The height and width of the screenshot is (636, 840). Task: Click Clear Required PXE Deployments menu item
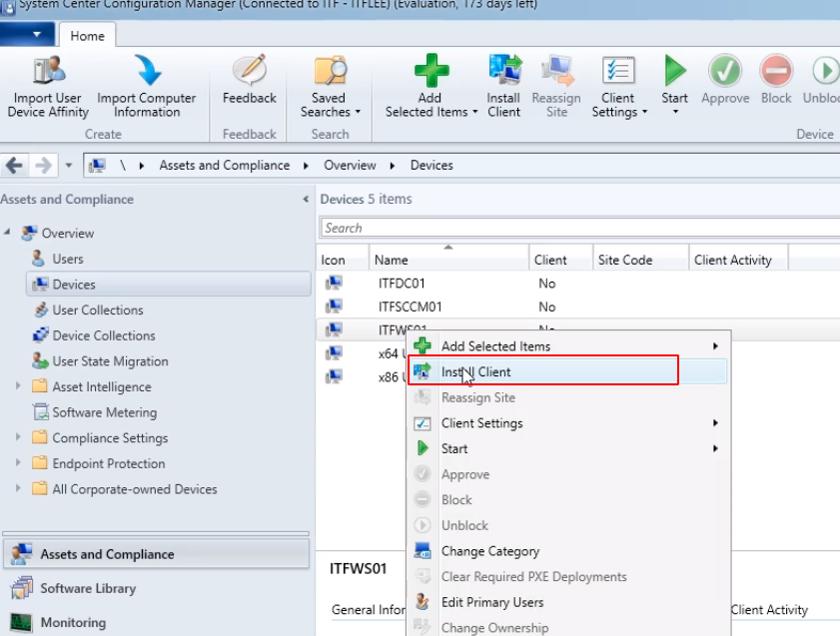[x=568, y=576]
